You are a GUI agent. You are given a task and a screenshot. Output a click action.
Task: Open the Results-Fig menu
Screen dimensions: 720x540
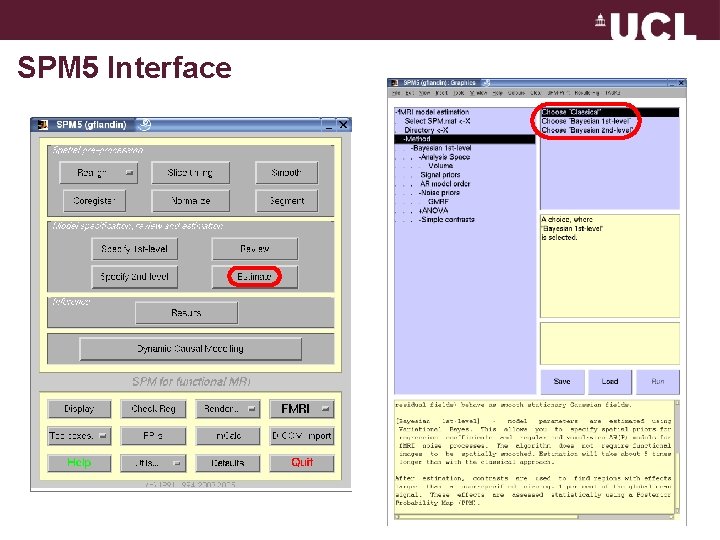(x=586, y=93)
